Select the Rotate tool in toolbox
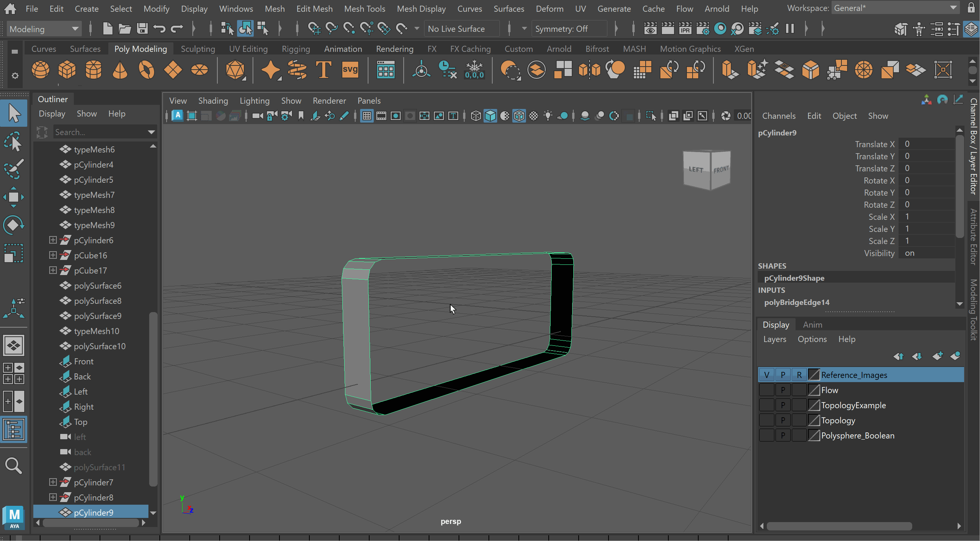980x541 pixels. pyautogui.click(x=14, y=225)
